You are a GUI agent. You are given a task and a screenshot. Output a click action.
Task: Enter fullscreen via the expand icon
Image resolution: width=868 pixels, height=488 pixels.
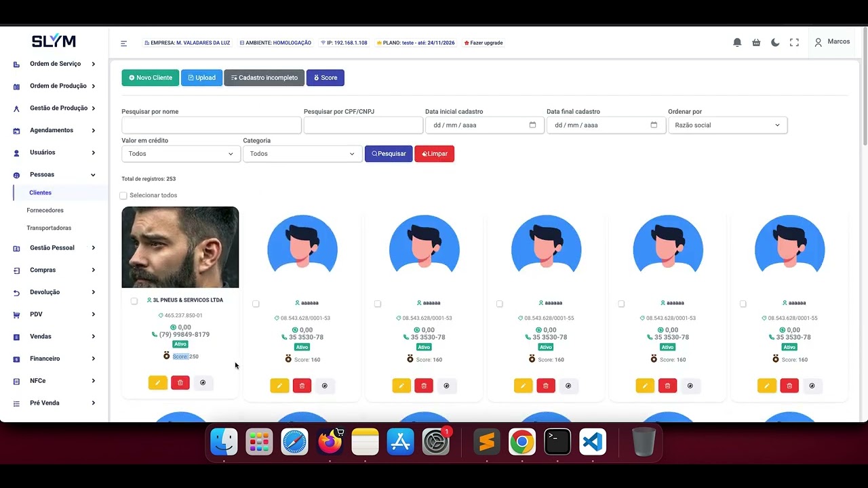[x=794, y=43]
